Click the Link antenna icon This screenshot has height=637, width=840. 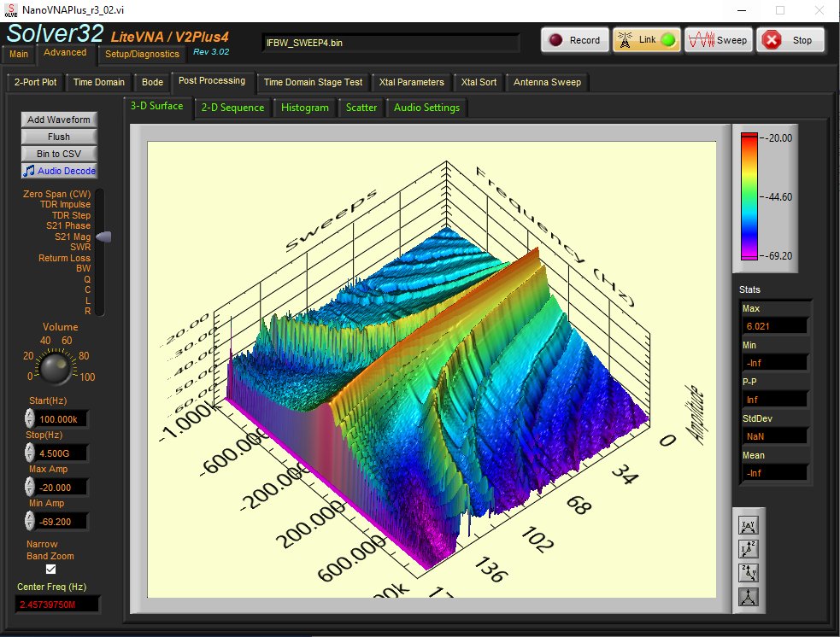tap(624, 39)
